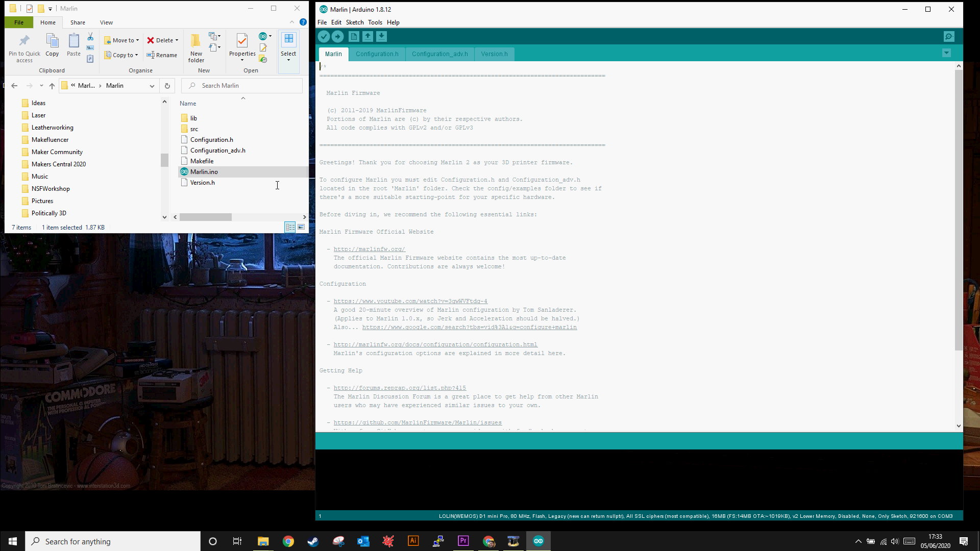Screen dimensions: 980x551
Task: Click the Open sketch toolbar icon
Action: [x=367, y=36]
